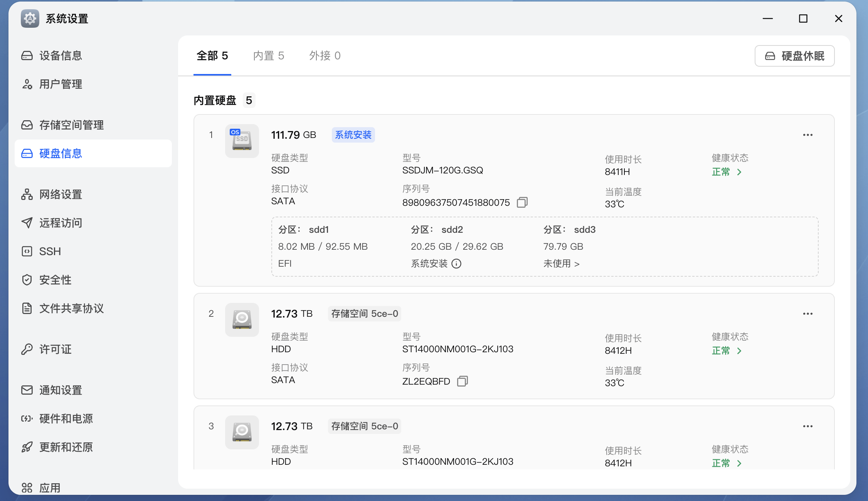Click the 存储空间 5ce-0 badge on disk 2

pyautogui.click(x=364, y=313)
